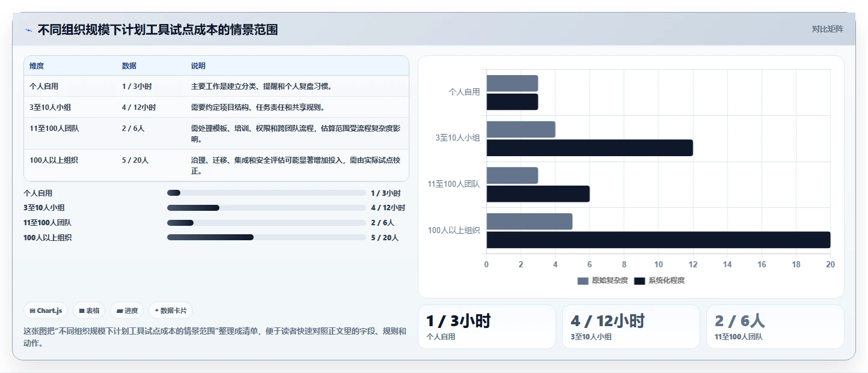
Task: Click the 1 / 3小时 value beside the progress bar
Action: [385, 193]
